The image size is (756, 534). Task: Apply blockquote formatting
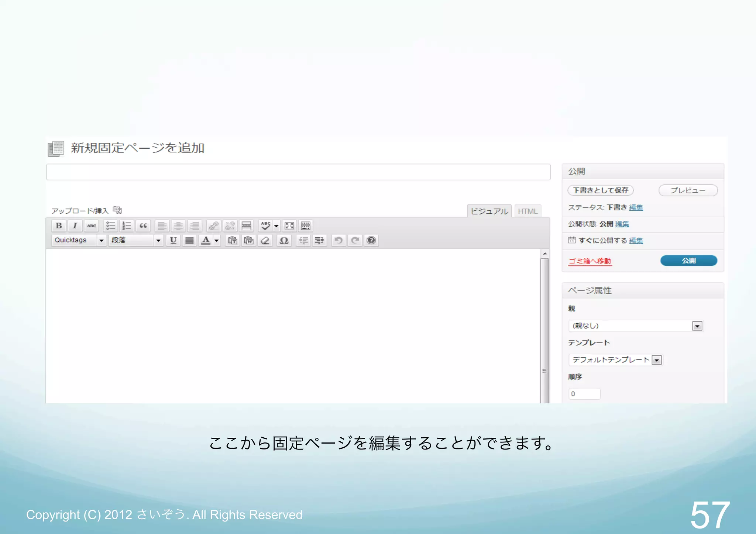pos(143,225)
